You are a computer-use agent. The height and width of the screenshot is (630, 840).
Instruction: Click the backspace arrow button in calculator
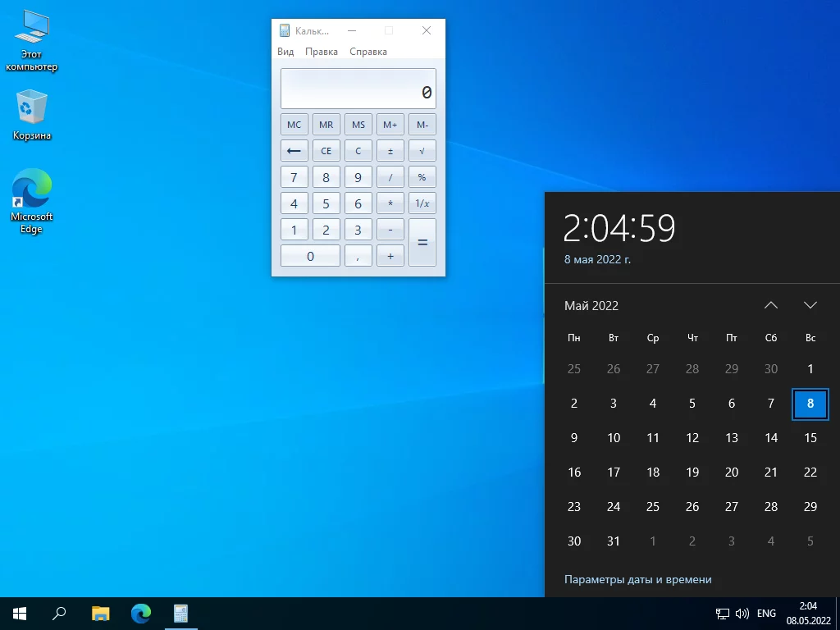(294, 151)
